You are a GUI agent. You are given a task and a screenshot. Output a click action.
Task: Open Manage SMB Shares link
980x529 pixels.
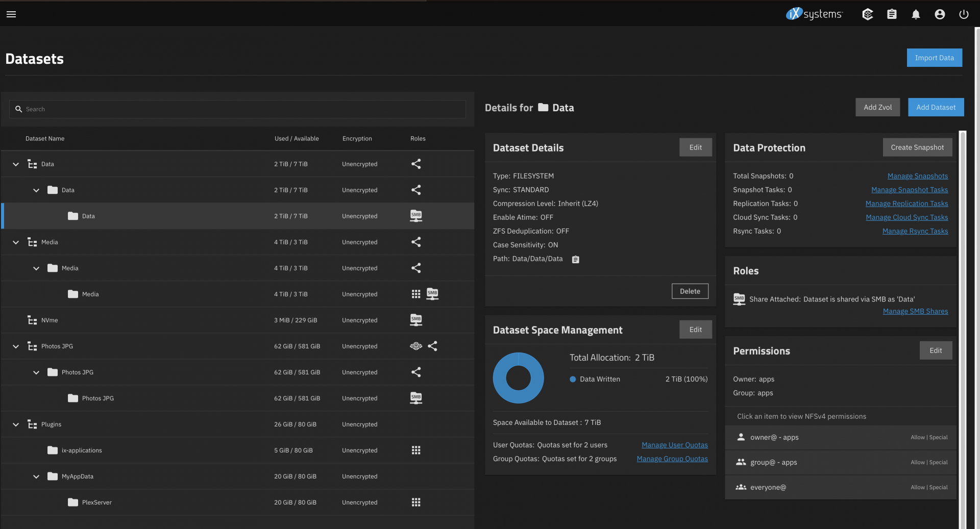pyautogui.click(x=915, y=311)
